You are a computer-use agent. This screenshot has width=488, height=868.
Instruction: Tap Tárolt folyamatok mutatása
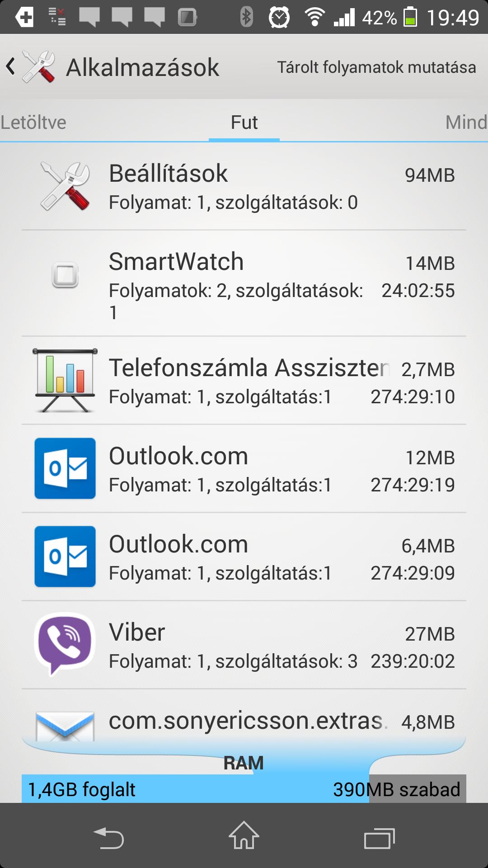(x=376, y=67)
